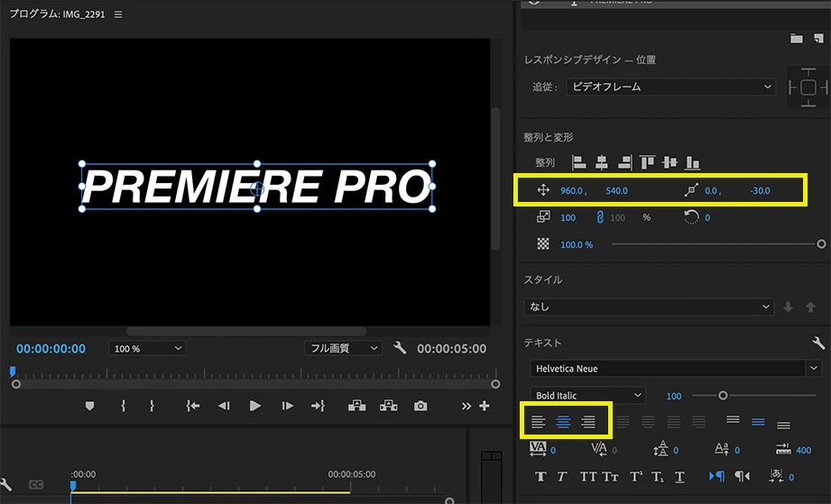Click the anchor point icon beside 0.0
The width and height of the screenshot is (831, 504).
691,190
